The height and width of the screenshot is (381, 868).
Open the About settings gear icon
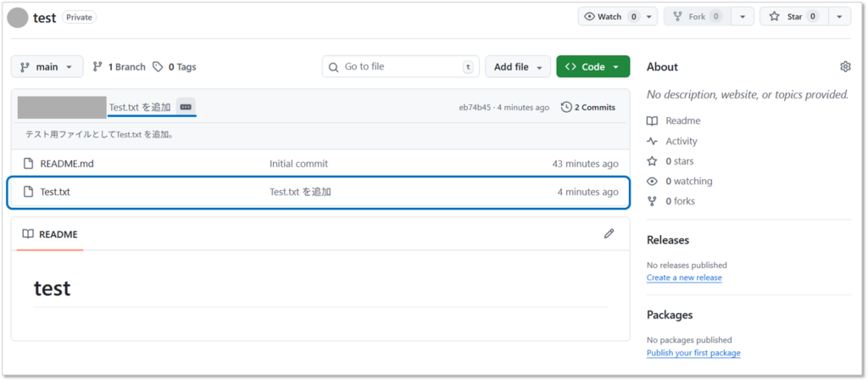tap(844, 67)
